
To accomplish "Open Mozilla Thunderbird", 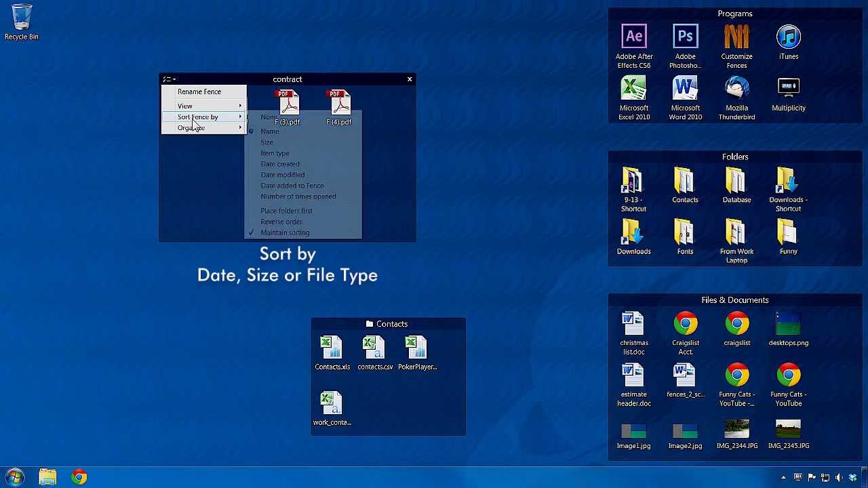I will point(736,88).
